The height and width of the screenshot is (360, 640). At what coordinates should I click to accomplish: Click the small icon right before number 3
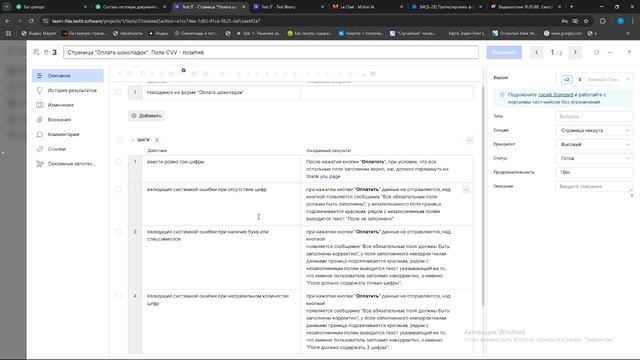(46, 52)
